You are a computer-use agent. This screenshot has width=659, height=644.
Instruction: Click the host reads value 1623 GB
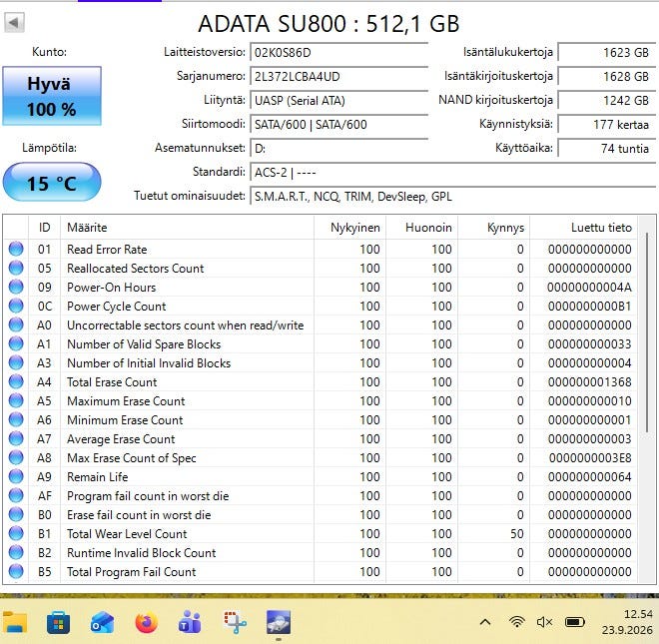point(607,53)
